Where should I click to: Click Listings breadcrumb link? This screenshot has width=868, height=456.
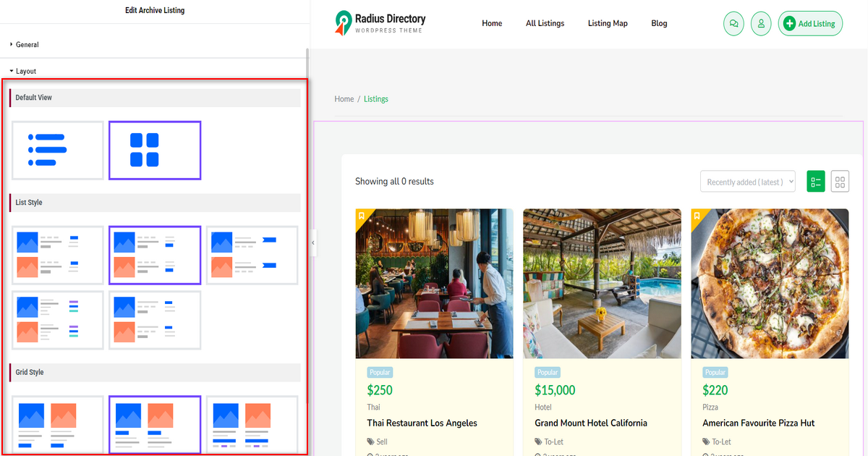[376, 99]
